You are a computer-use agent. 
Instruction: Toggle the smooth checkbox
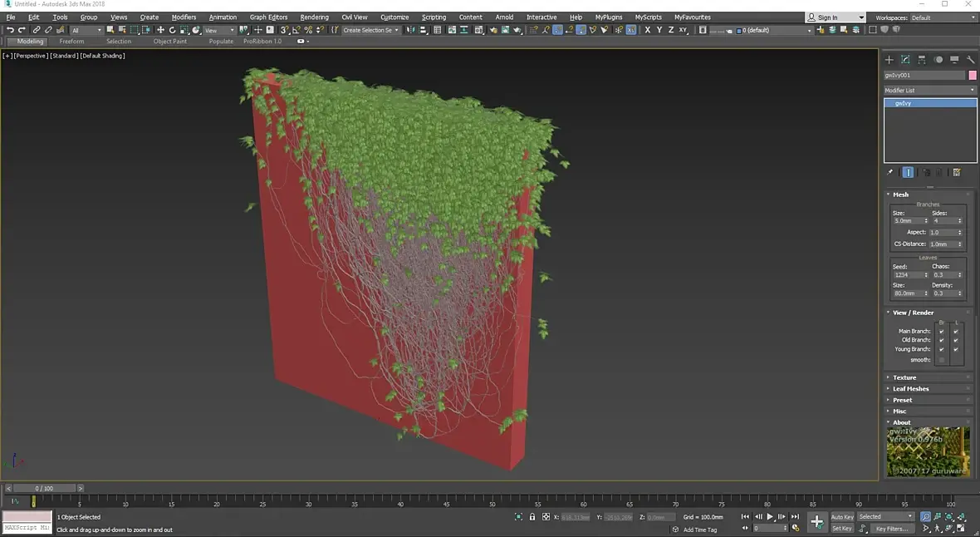pos(941,360)
